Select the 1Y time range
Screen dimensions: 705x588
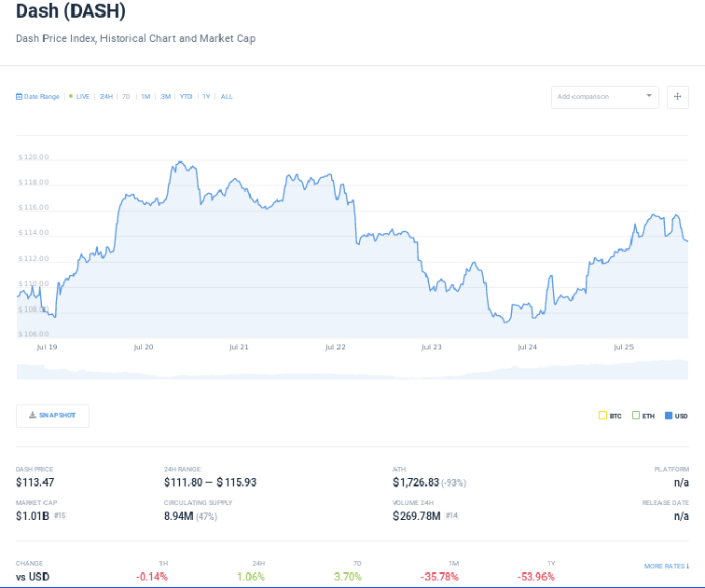[x=206, y=97]
